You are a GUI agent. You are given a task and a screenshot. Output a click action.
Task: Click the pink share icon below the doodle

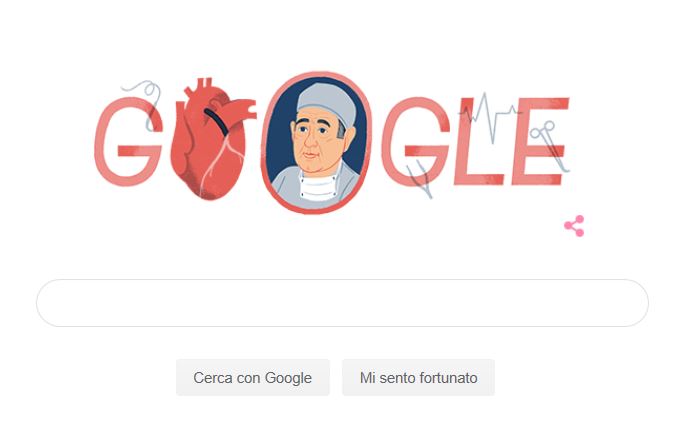(574, 226)
